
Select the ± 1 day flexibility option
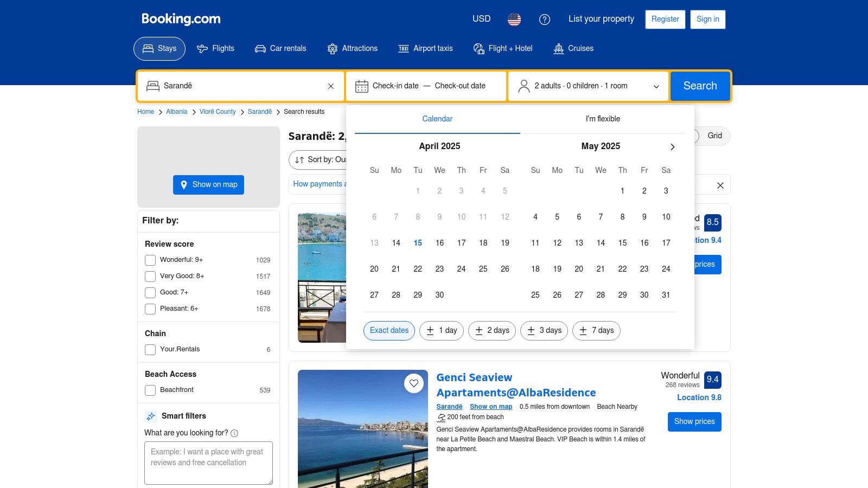442,331
